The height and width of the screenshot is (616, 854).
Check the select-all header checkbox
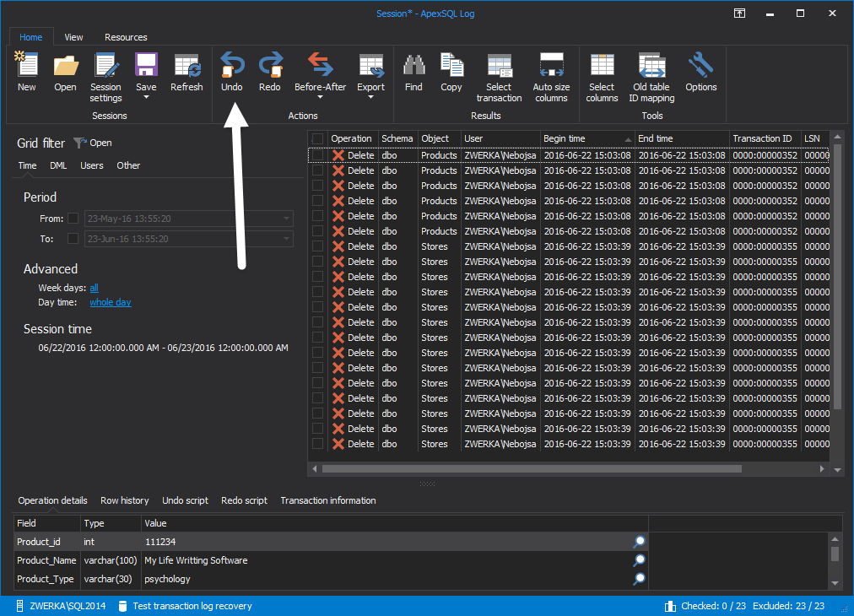point(317,138)
